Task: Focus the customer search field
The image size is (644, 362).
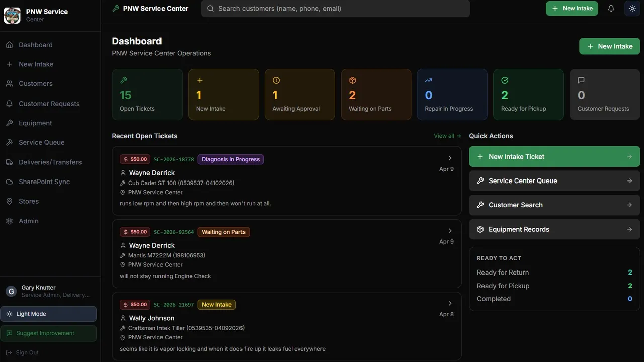Action: [x=336, y=8]
